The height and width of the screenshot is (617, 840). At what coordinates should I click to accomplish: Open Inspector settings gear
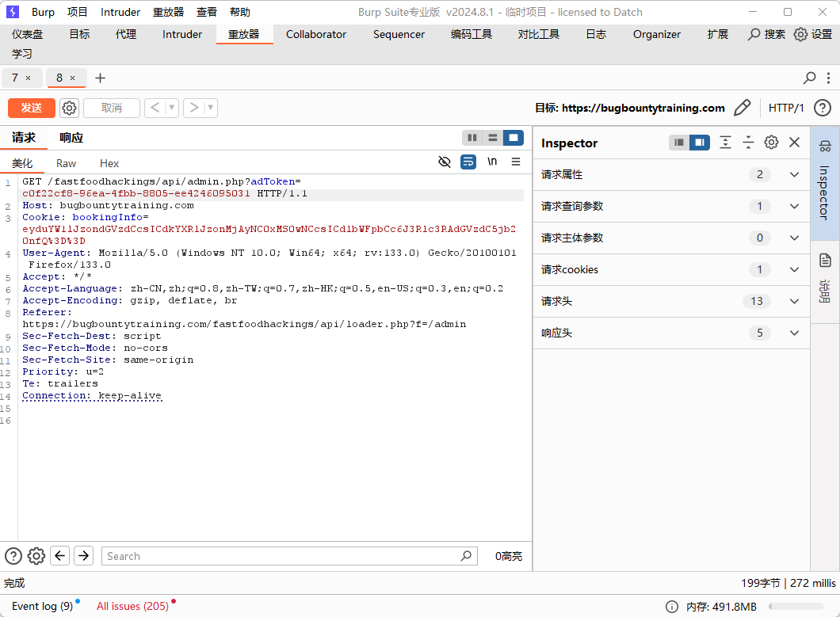[x=771, y=143]
